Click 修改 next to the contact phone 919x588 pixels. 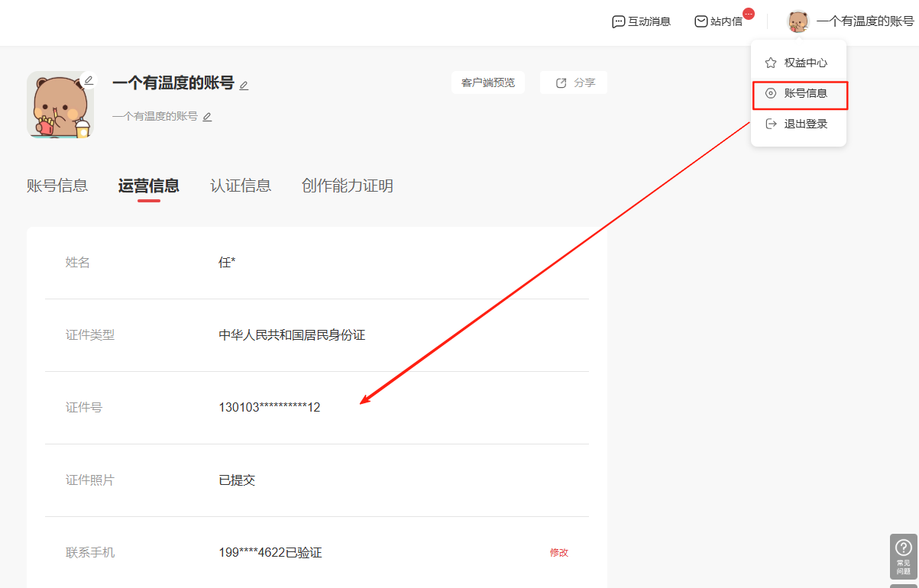point(559,552)
